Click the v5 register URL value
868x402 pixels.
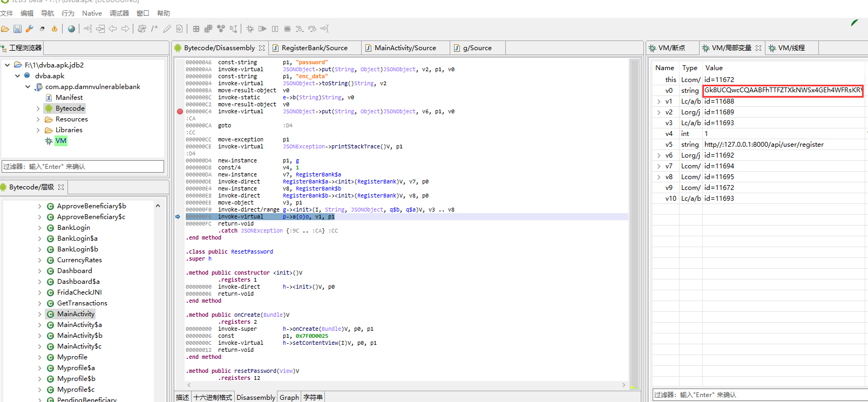(764, 145)
